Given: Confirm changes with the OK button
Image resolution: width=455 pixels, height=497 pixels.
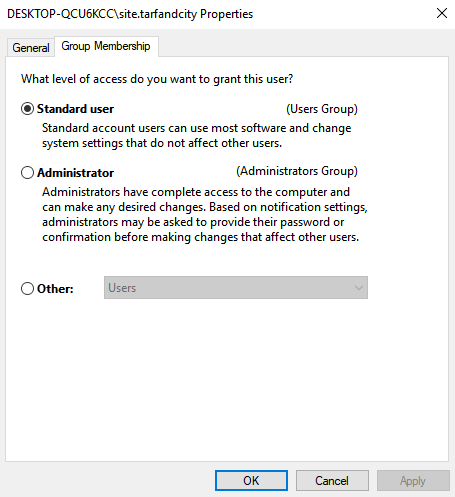Looking at the screenshot, I should click(251, 481).
